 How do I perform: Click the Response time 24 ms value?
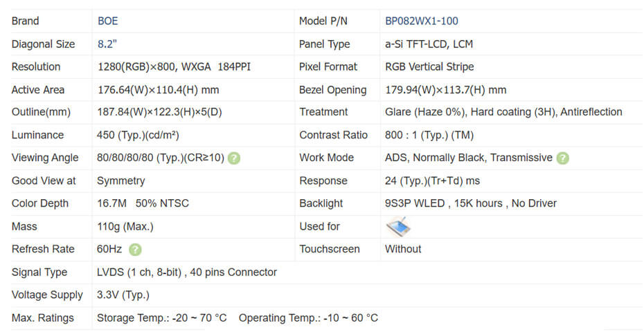(432, 180)
